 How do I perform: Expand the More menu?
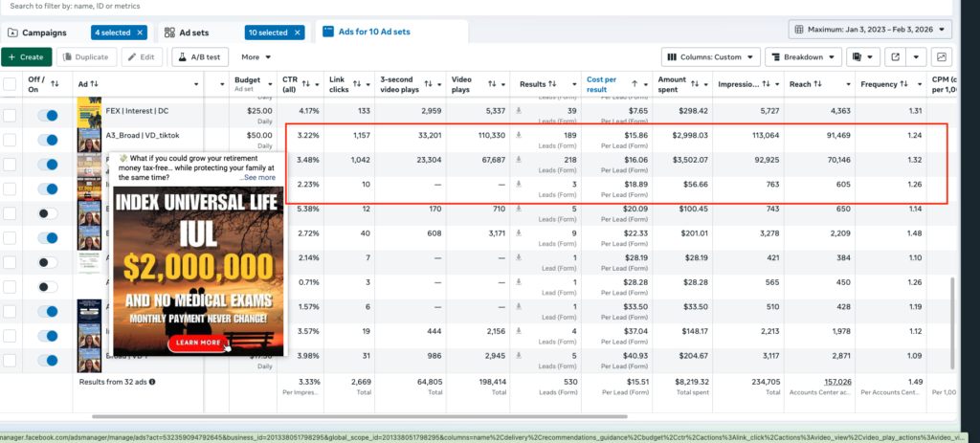click(256, 56)
